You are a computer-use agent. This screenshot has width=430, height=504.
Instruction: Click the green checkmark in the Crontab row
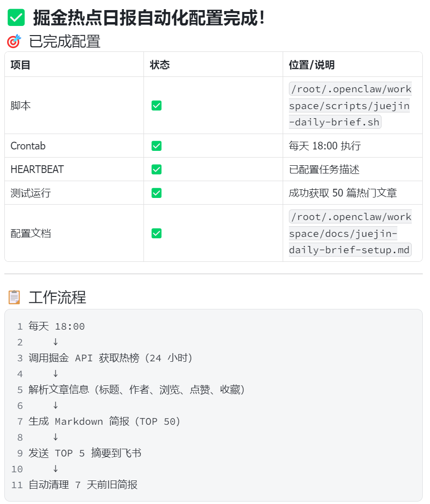tap(156, 146)
